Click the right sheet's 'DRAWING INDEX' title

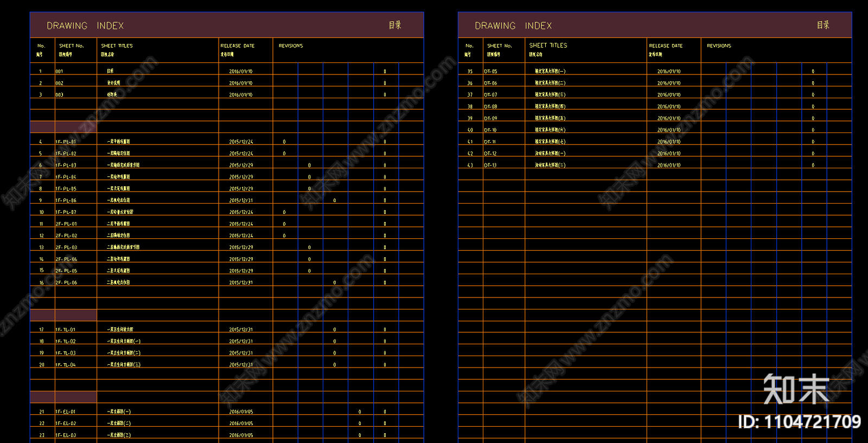click(x=513, y=26)
